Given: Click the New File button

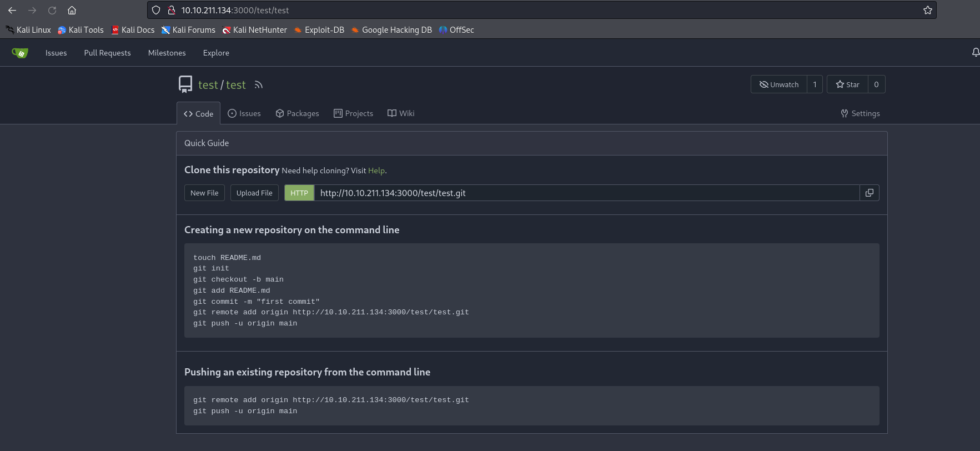Looking at the screenshot, I should [x=204, y=193].
